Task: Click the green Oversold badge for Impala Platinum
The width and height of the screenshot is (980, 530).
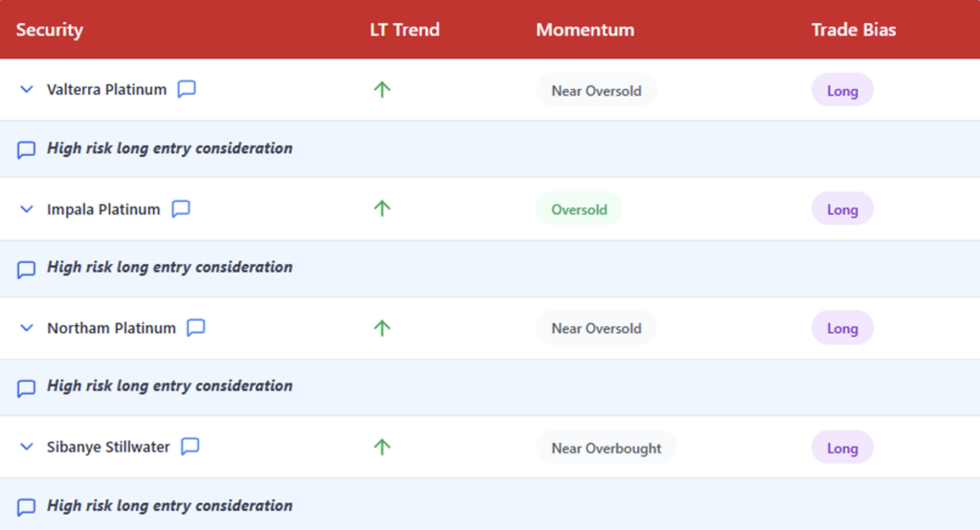Action: click(x=579, y=210)
